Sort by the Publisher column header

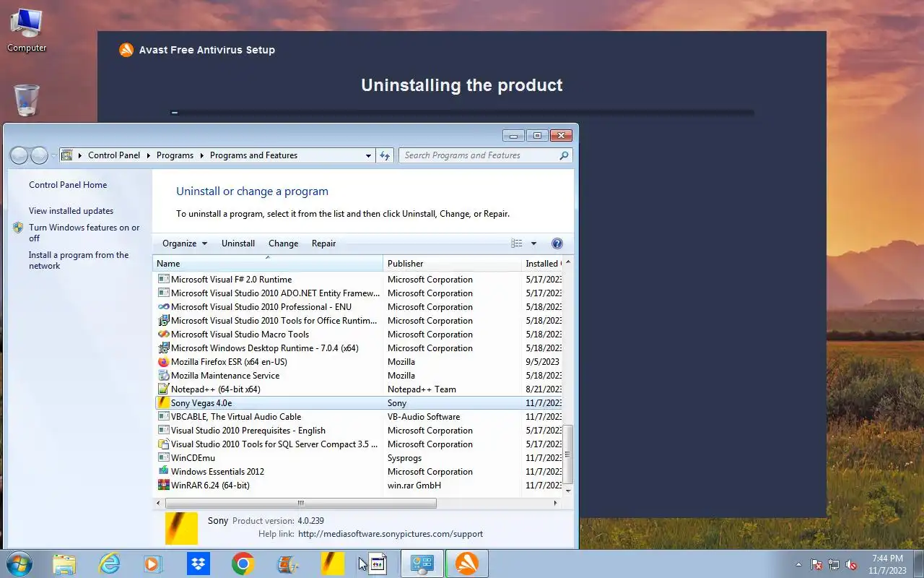pyautogui.click(x=452, y=264)
